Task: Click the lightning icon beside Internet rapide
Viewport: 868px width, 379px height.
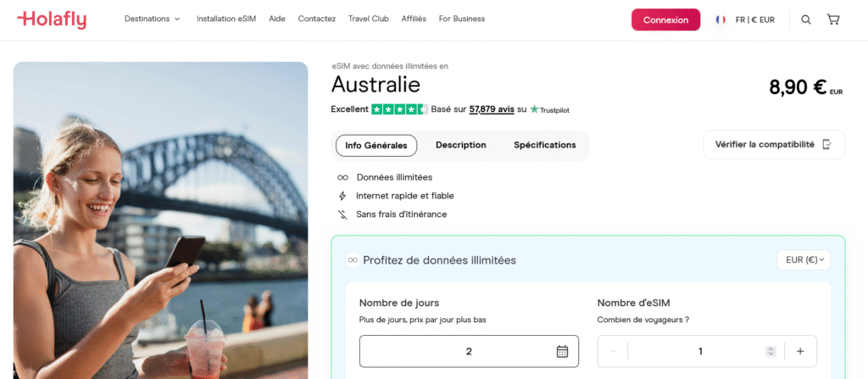Action: coord(342,196)
